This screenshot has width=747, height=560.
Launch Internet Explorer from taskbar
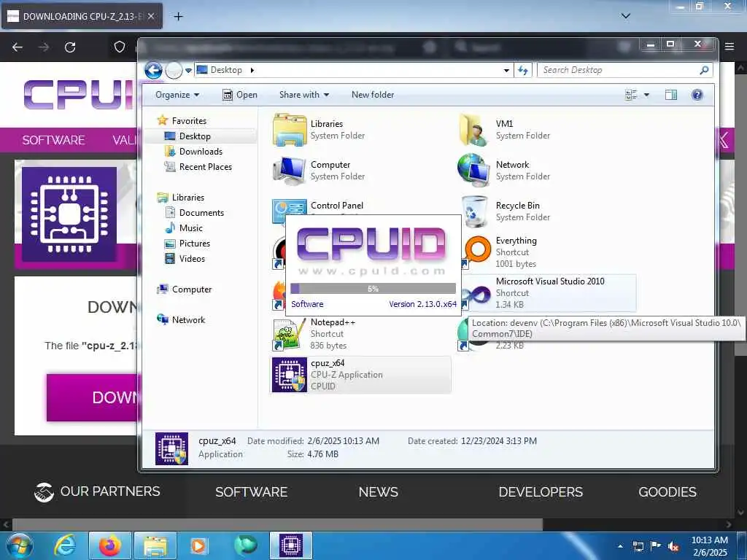click(65, 545)
